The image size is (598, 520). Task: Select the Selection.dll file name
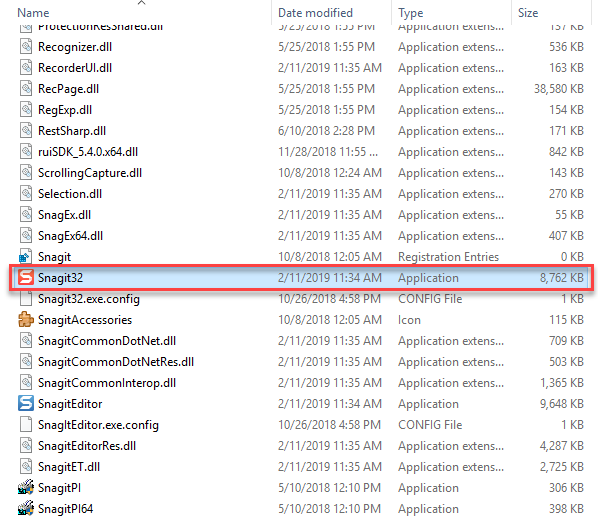coord(70,194)
